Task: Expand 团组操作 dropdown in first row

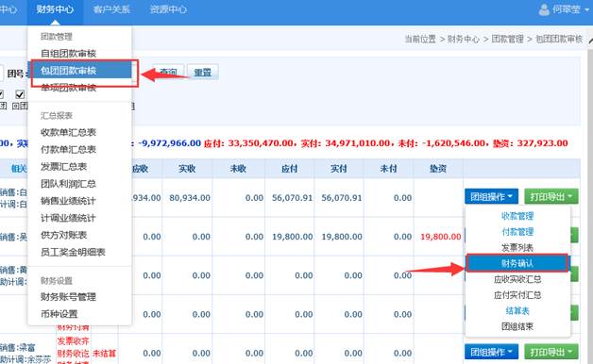Action: (x=491, y=196)
